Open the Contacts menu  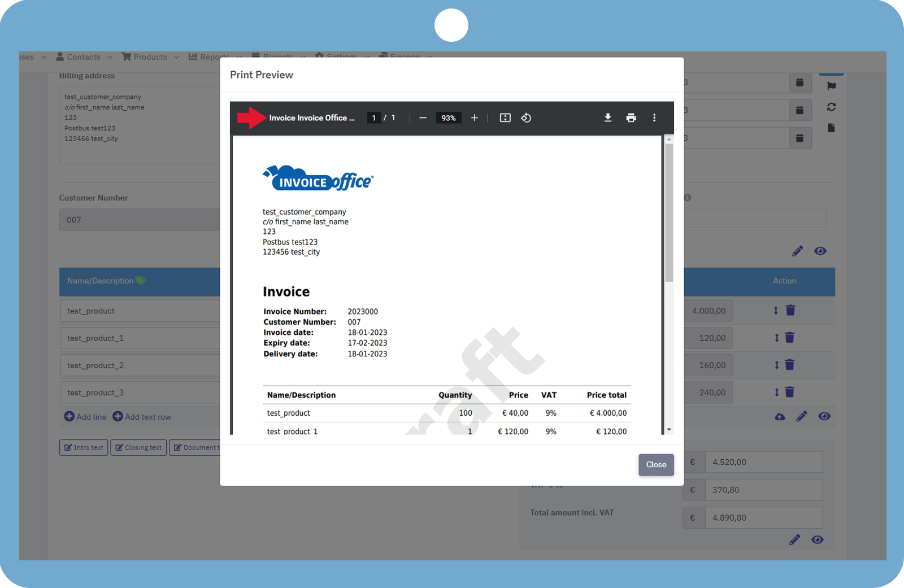[x=84, y=57]
